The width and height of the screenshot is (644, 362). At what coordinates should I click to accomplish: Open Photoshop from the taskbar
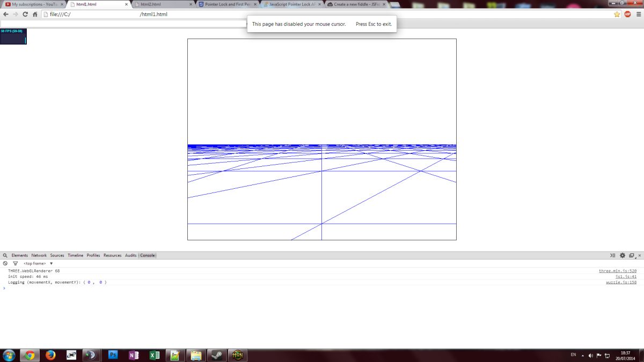113,355
